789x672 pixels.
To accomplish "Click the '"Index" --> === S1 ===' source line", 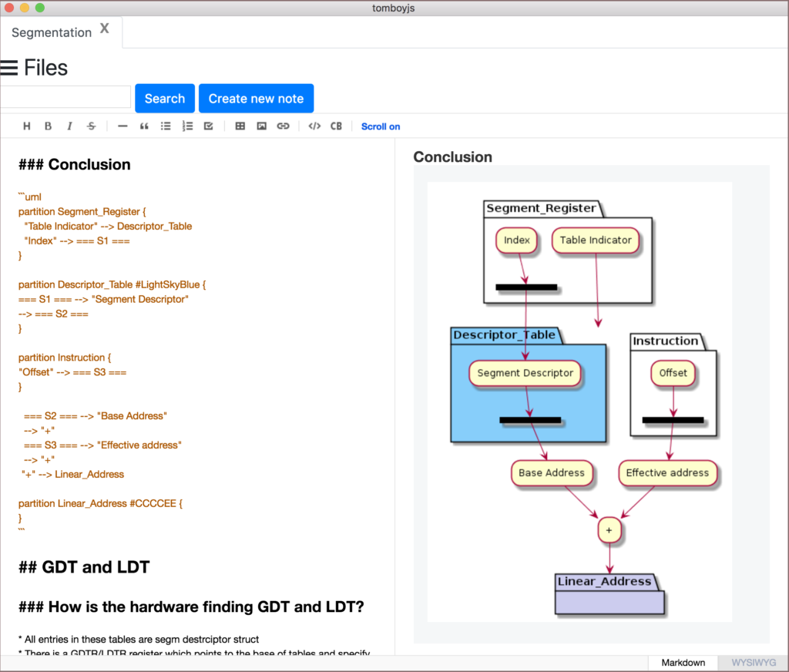I will pyautogui.click(x=77, y=241).
